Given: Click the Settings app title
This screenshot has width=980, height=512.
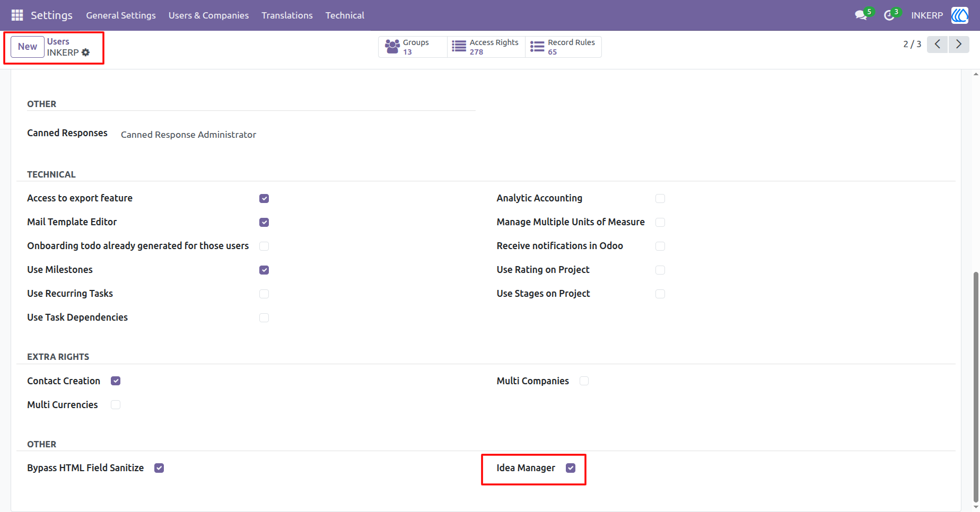Looking at the screenshot, I should pos(51,15).
